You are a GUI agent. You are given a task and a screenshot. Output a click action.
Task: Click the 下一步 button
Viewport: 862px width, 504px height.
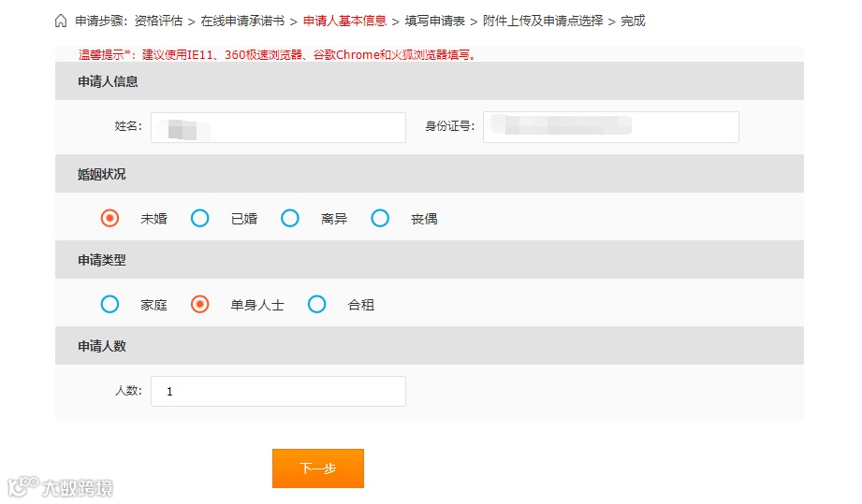point(318,468)
